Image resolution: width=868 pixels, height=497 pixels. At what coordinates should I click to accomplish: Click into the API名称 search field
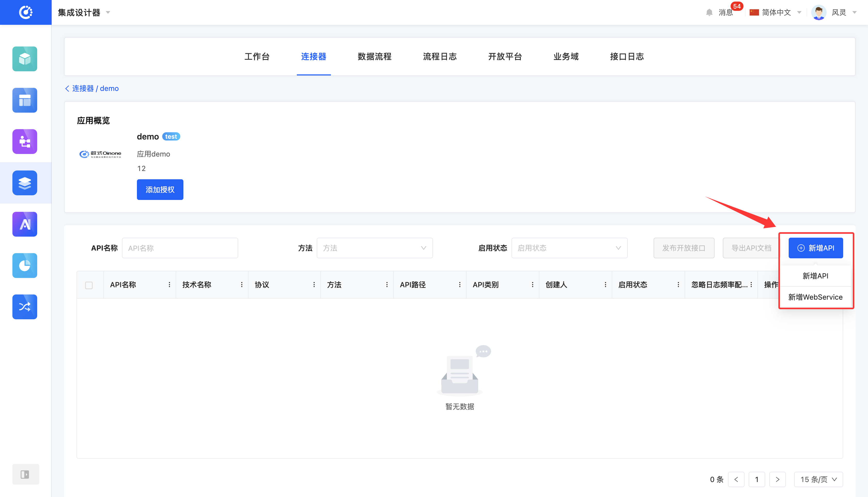pyautogui.click(x=180, y=248)
